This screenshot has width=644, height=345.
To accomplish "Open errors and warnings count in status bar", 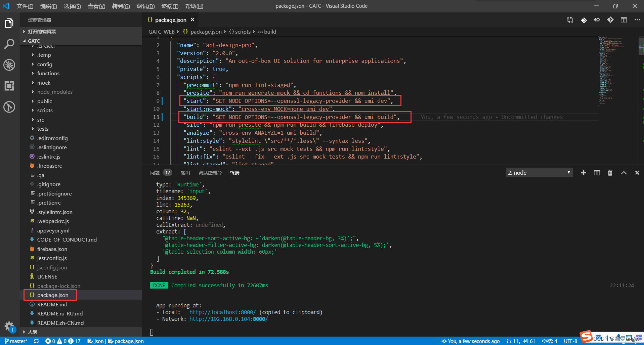I will pyautogui.click(x=63, y=341).
